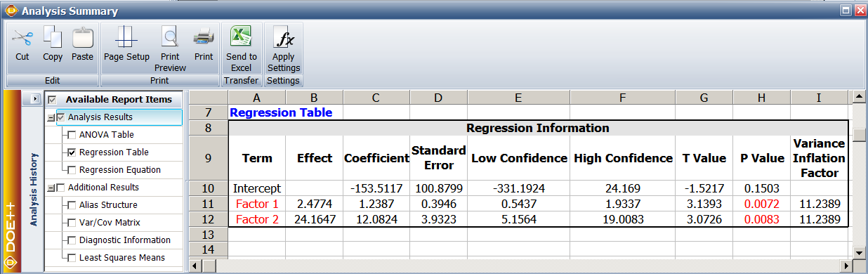Click the horizontal scrollbar left arrow
868x274 pixels.
tap(196, 266)
